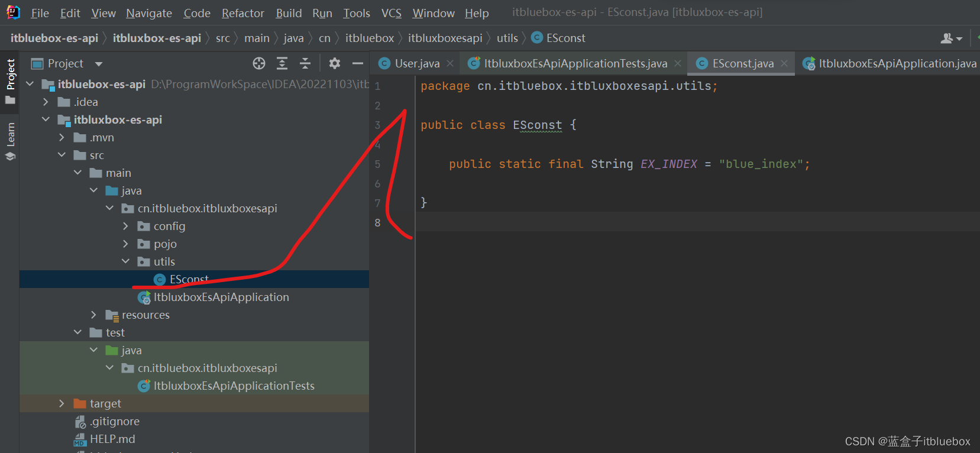Hide the Project tool window
Viewport: 980px width, 453px height.
coord(358,63)
